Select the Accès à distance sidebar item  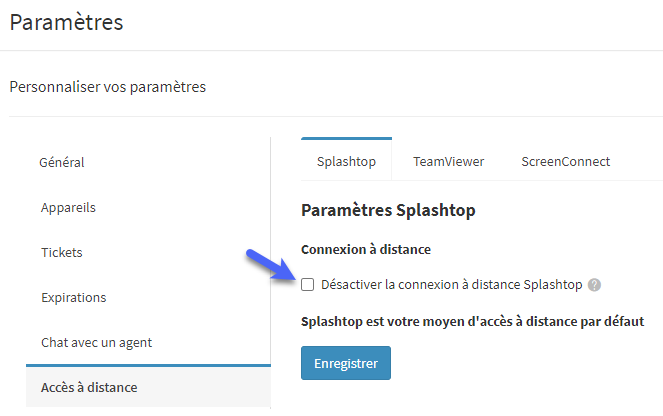click(89, 387)
